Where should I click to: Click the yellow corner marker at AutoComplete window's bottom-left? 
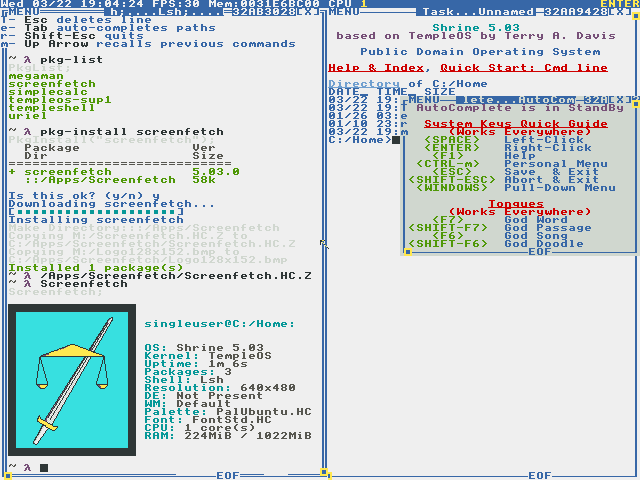(x=408, y=252)
